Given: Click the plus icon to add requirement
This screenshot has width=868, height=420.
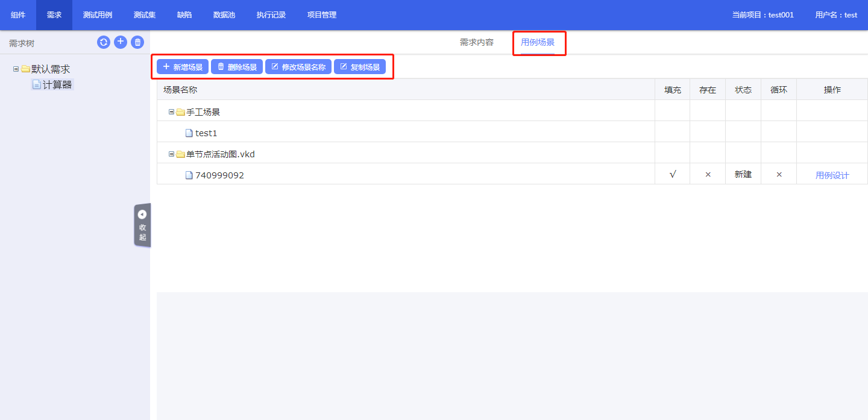Looking at the screenshot, I should [121, 42].
